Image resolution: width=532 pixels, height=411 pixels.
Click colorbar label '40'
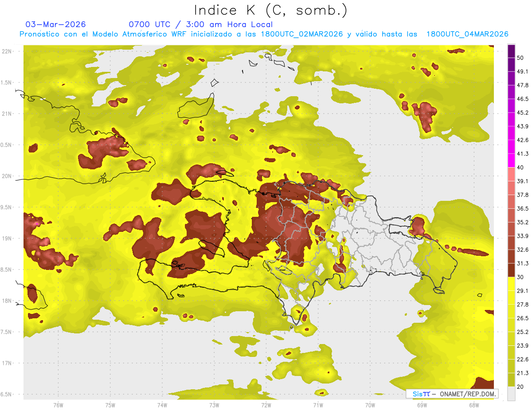pos(520,168)
